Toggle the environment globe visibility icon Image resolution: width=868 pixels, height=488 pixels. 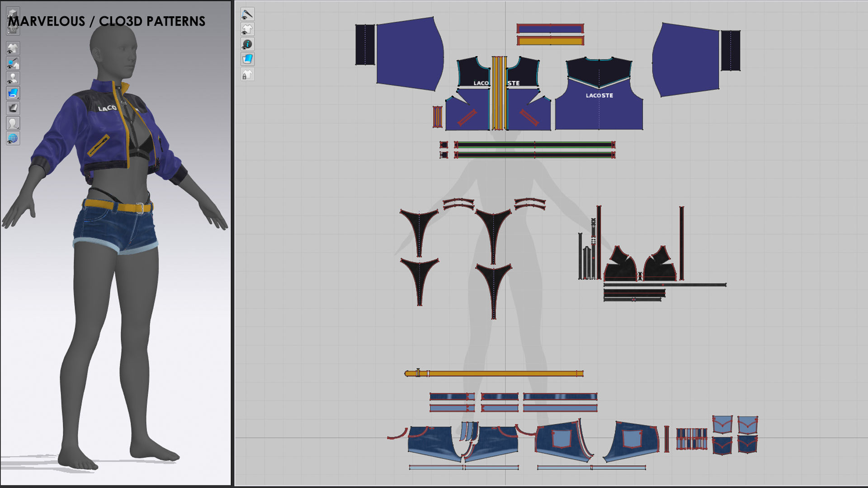pos(13,138)
